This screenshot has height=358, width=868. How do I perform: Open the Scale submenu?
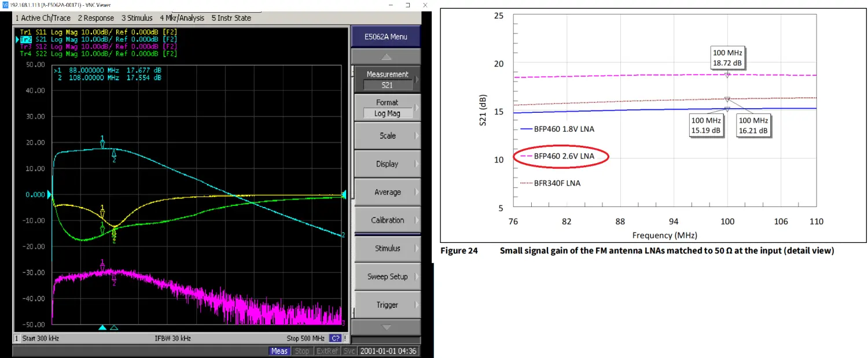tap(387, 136)
